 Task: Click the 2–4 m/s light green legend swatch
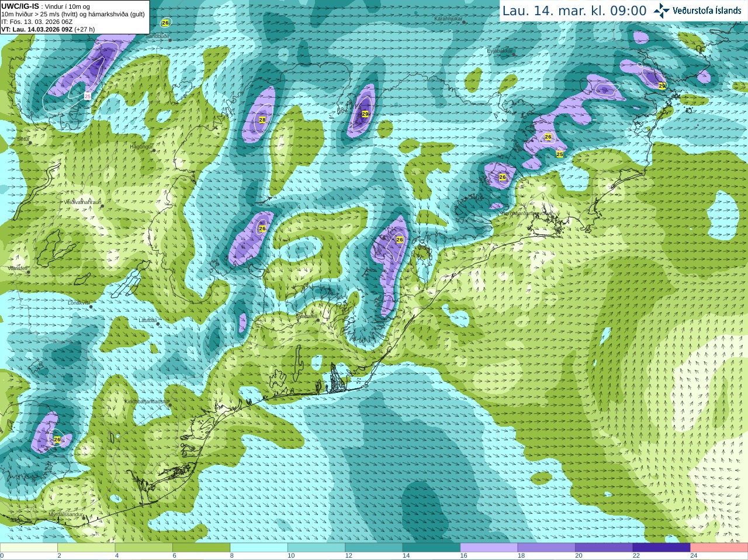[x=86, y=548]
